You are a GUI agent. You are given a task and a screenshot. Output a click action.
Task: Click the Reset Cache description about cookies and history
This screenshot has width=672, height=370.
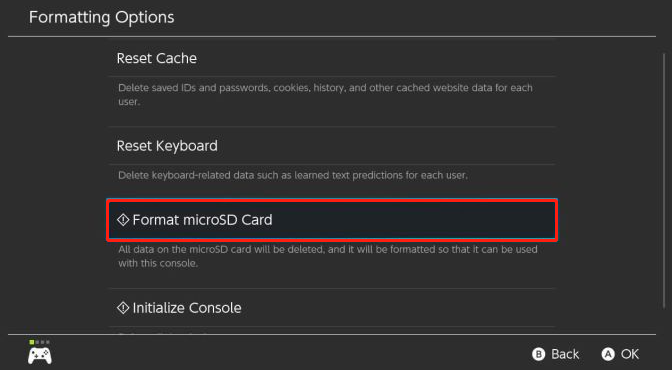pos(325,95)
